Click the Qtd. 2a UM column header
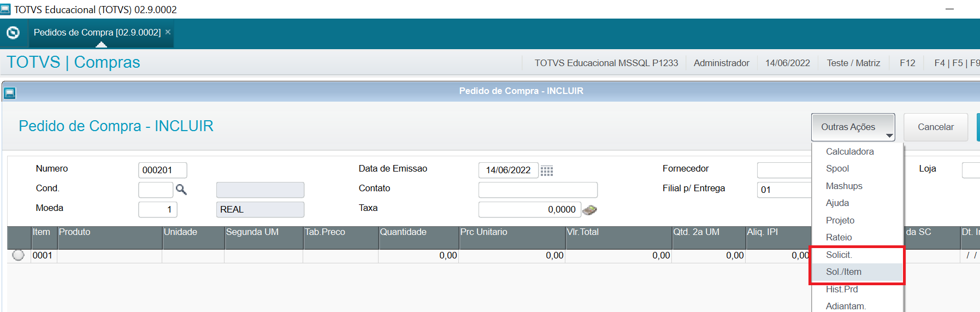 [x=709, y=238]
